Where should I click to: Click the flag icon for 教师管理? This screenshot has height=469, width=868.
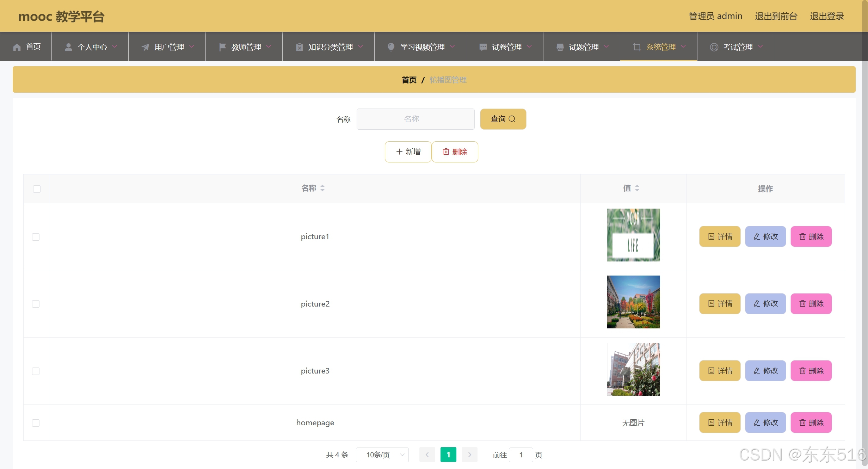point(222,47)
